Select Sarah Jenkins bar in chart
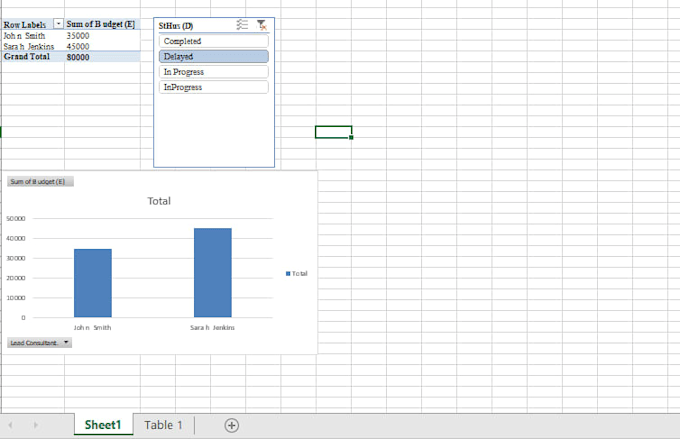 [212, 272]
